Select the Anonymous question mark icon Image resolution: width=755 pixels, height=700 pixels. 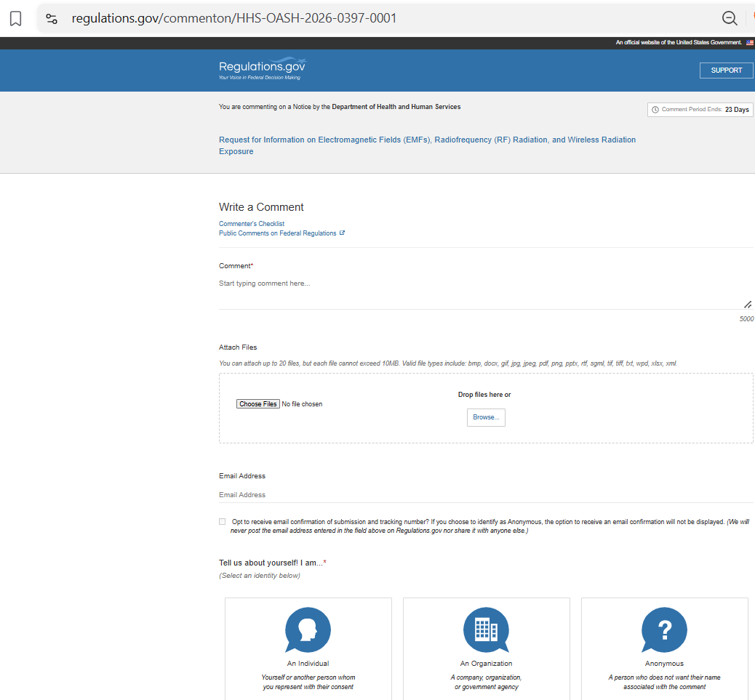(x=665, y=629)
